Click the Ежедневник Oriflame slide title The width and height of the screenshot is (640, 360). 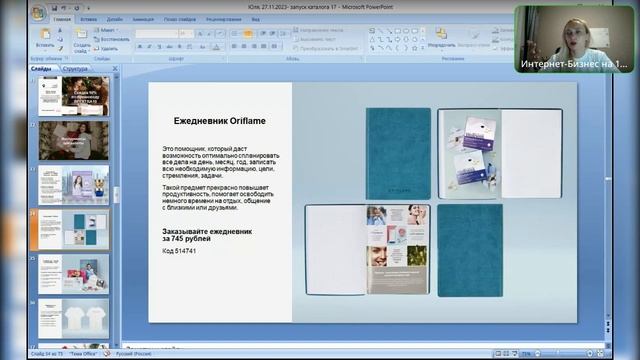(x=220, y=121)
